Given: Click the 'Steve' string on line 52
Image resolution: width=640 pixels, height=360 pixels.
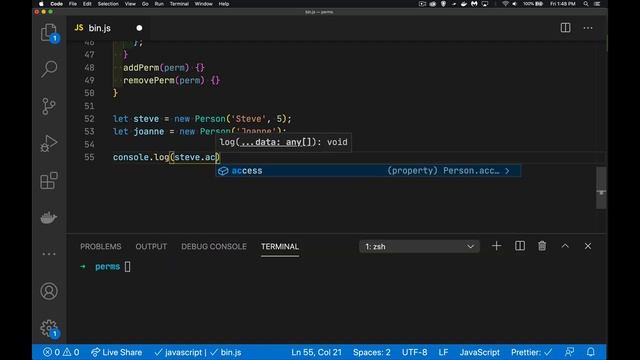Looking at the screenshot, I should [x=249, y=119].
